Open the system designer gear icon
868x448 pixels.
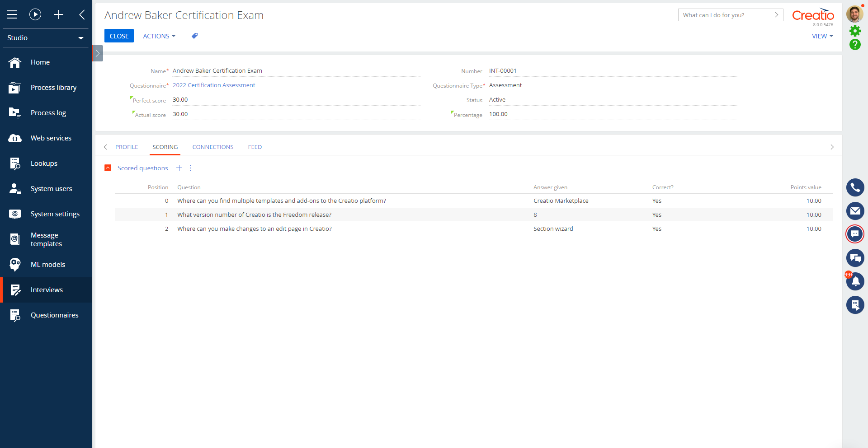pos(855,31)
